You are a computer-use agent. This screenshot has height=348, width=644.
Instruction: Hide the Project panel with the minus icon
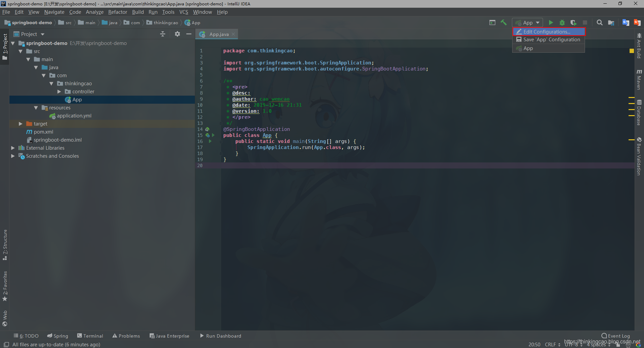[x=189, y=34]
